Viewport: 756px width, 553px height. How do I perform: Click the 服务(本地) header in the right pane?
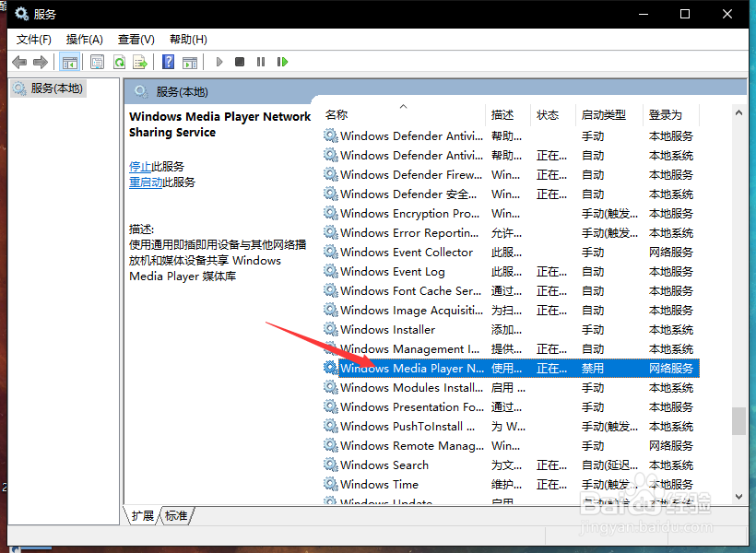pyautogui.click(x=182, y=91)
